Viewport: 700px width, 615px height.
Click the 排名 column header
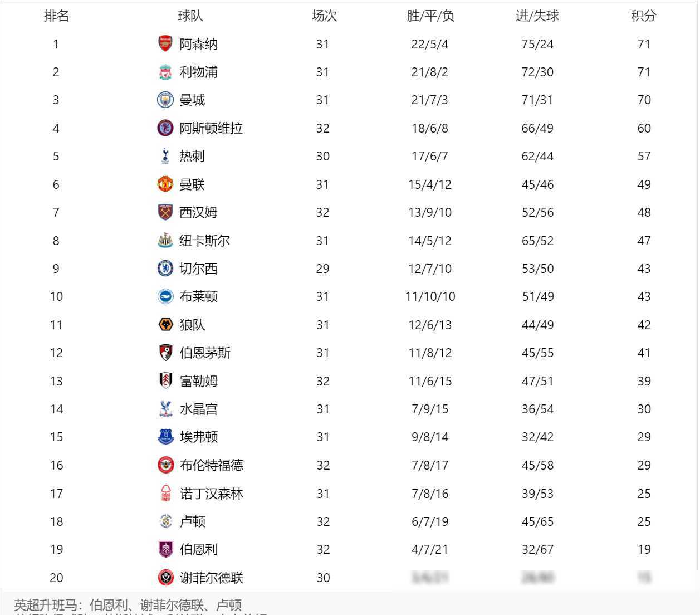[56, 16]
